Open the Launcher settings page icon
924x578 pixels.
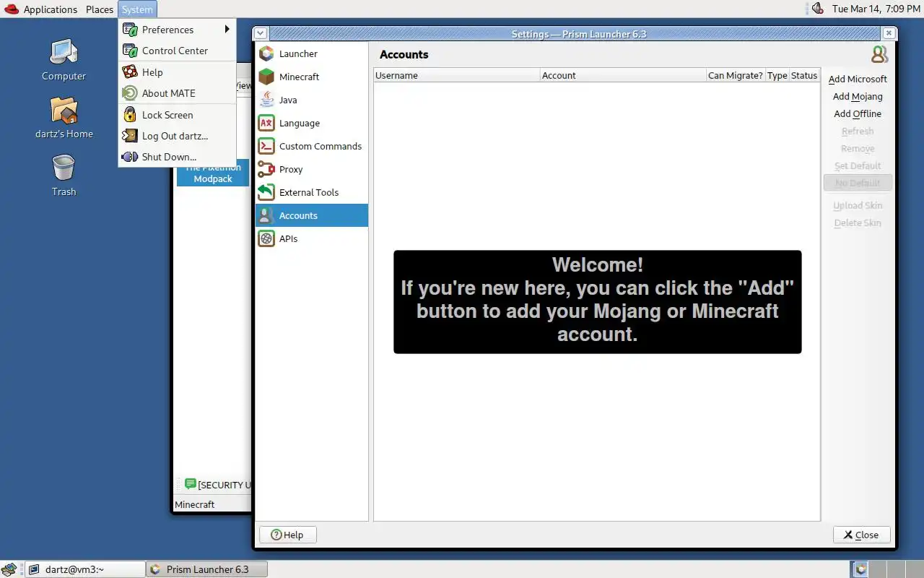coord(266,53)
